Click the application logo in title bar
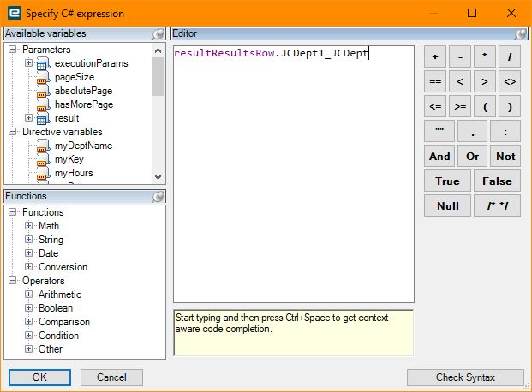Image resolution: width=532 pixels, height=392 pixels. pos(15,13)
